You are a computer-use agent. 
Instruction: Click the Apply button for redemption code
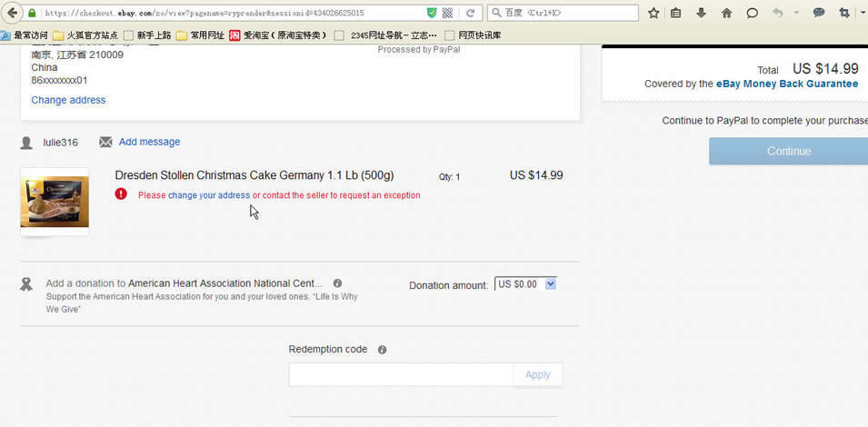[537, 374]
